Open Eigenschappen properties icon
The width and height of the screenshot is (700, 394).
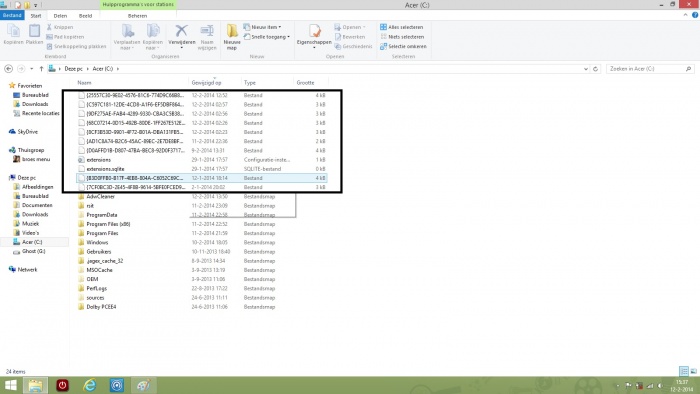(314, 31)
